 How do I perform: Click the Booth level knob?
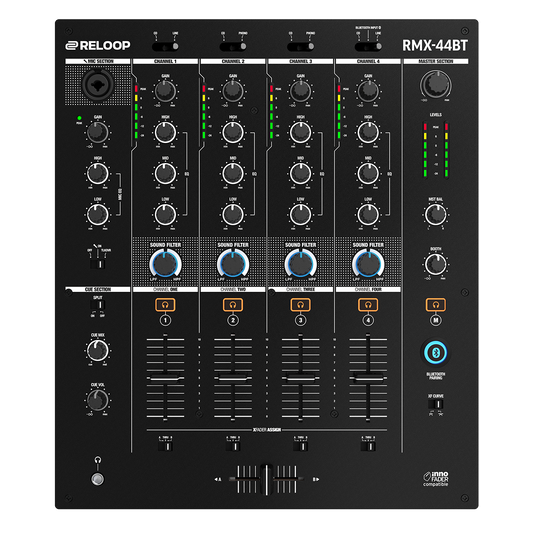click(x=436, y=264)
